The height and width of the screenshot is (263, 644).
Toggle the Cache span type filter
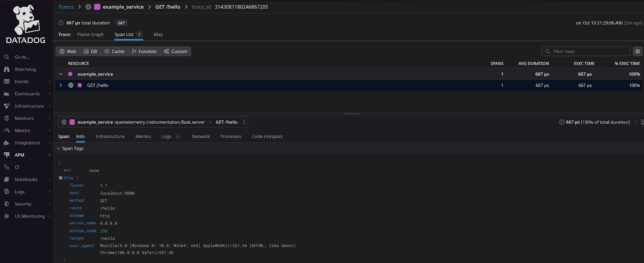pyautogui.click(x=114, y=52)
